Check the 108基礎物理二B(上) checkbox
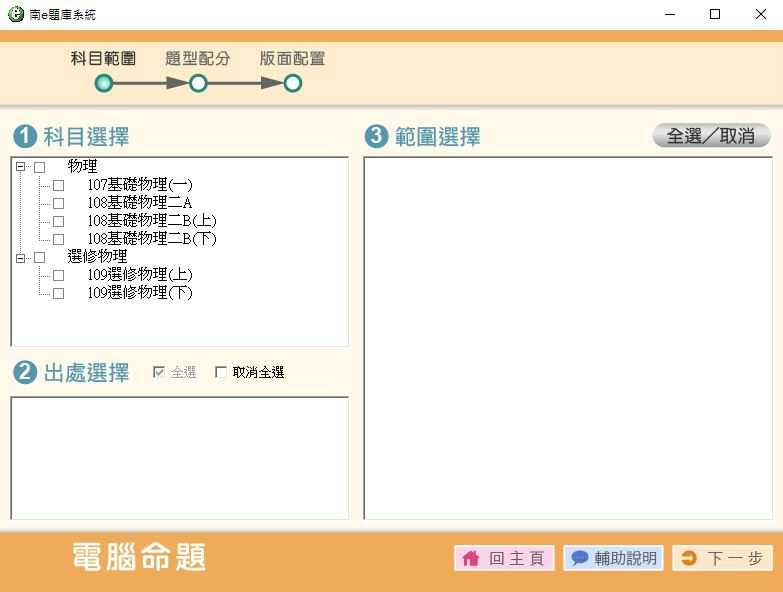 pyautogui.click(x=58, y=221)
